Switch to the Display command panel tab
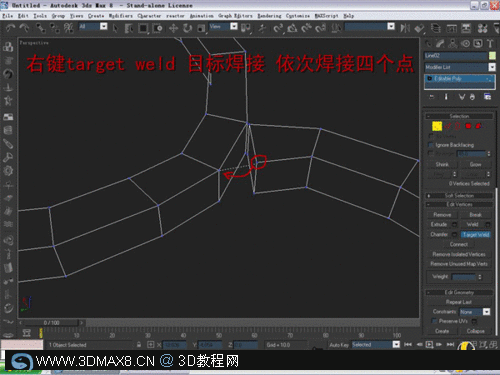This screenshot has height=375, width=500. point(478,43)
